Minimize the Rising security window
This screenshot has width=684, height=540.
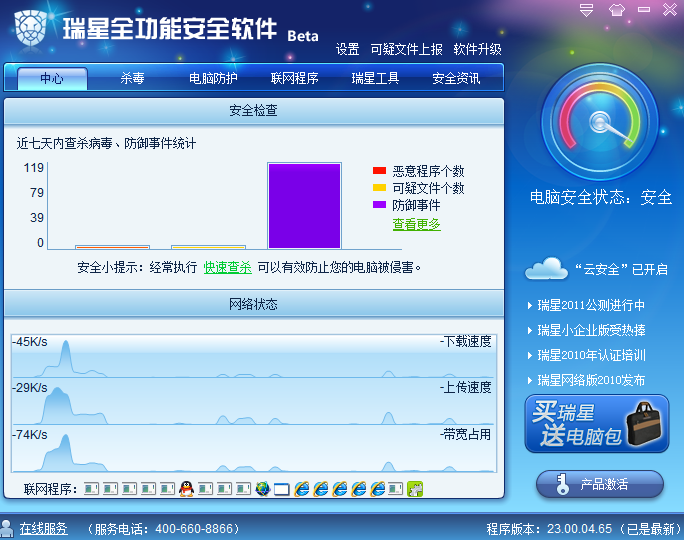pos(644,9)
